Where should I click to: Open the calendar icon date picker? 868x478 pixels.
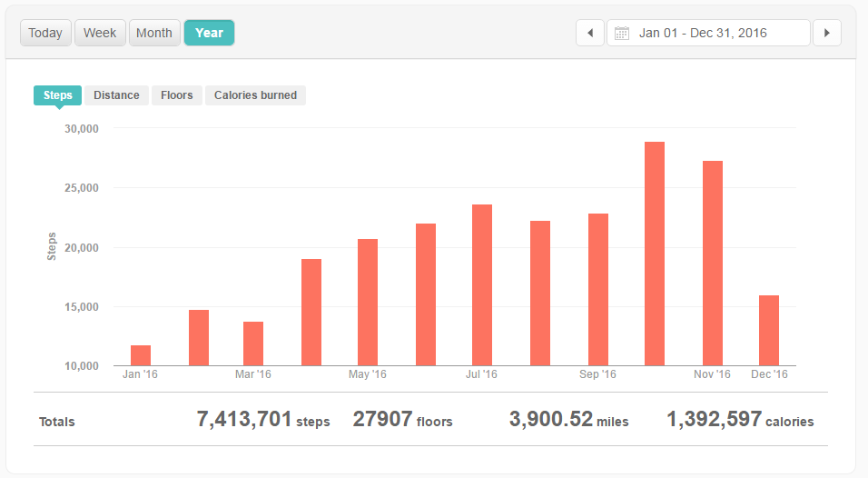(x=622, y=33)
